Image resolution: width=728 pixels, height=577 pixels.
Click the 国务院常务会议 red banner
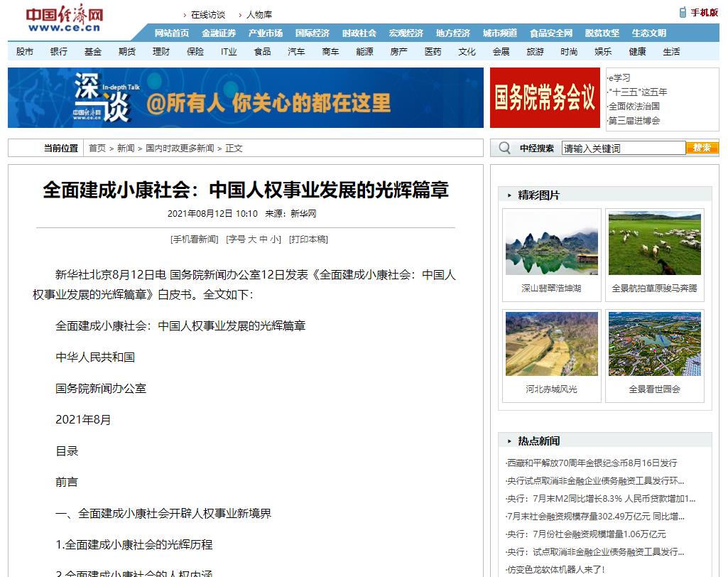[x=545, y=98]
